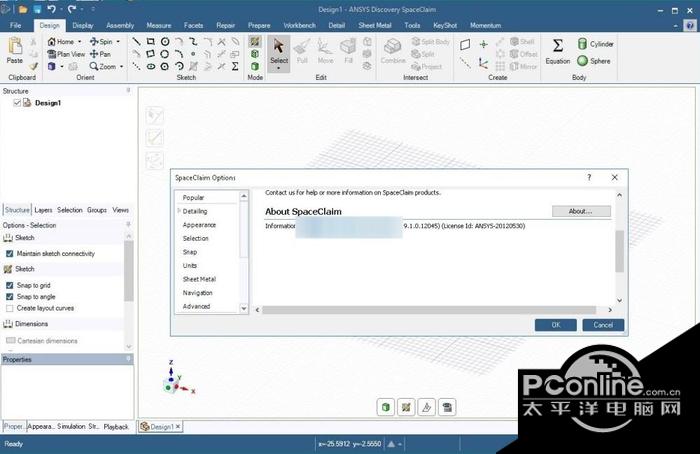Select Advanced in options list
The image size is (700, 454).
196,306
